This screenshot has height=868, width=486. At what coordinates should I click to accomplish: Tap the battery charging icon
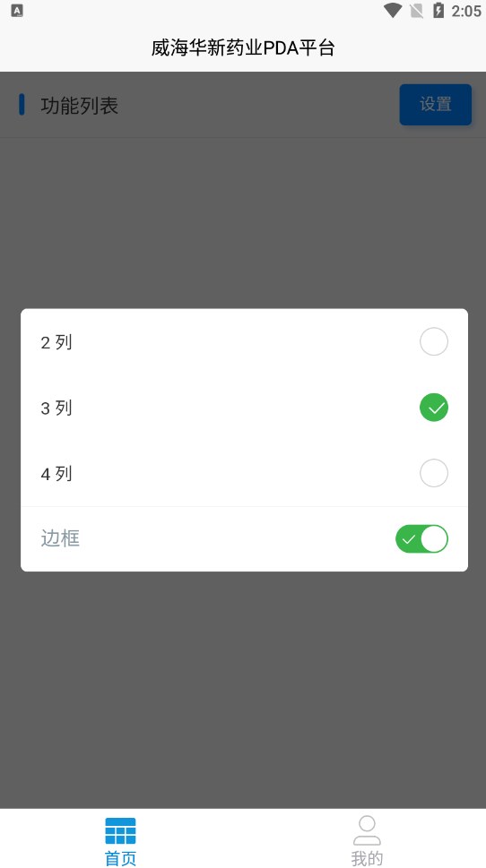(x=438, y=11)
